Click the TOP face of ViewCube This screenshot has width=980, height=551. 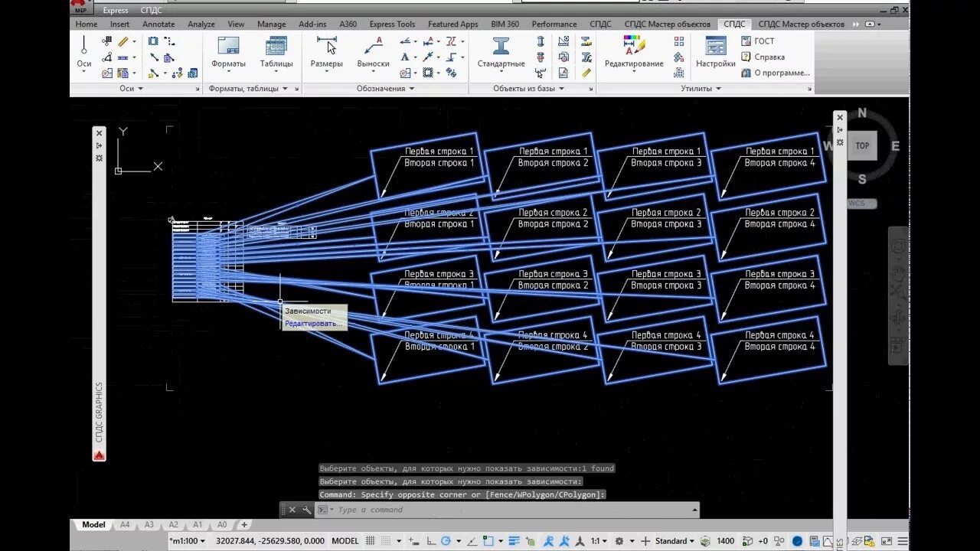[862, 145]
